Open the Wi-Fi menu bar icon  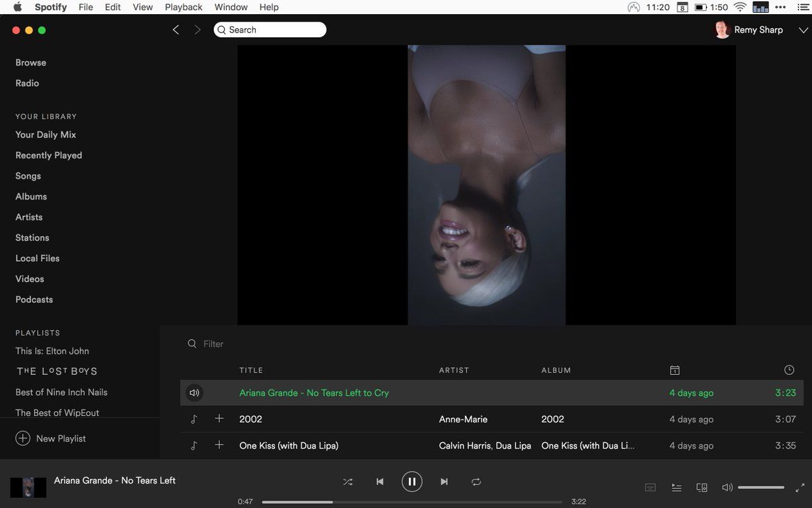(x=740, y=7)
